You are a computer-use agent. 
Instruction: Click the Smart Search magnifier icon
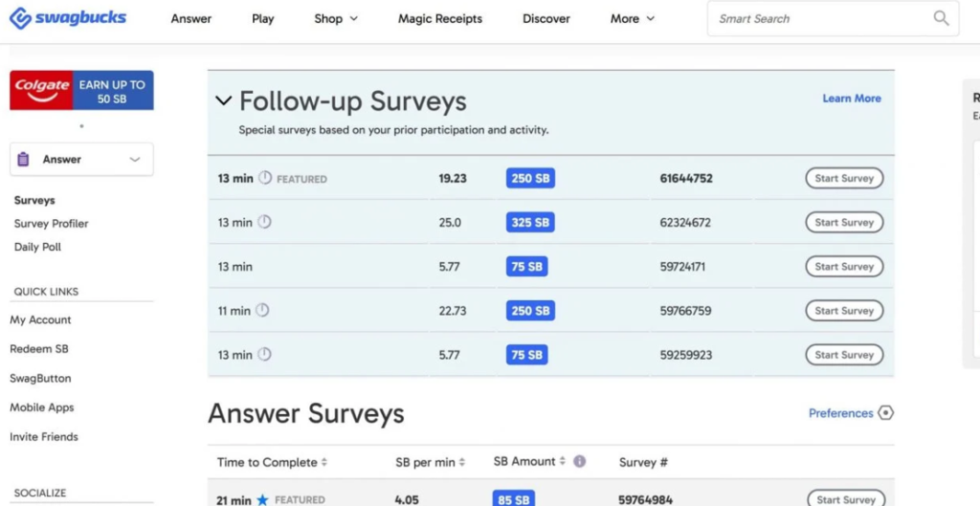pyautogui.click(x=941, y=18)
